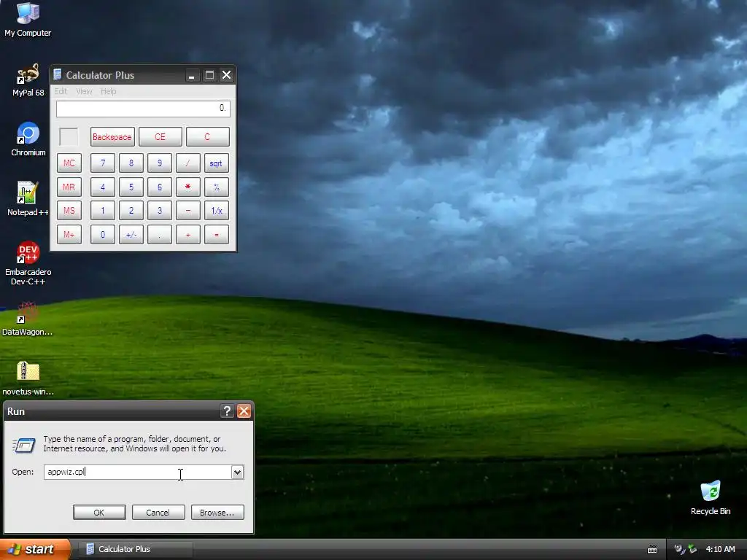Click the percent (%) key
Viewport: 747px width, 560px height.
[216, 187]
